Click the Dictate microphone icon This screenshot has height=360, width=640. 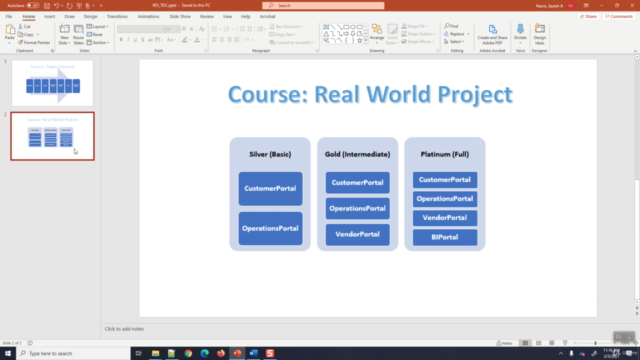click(x=520, y=29)
